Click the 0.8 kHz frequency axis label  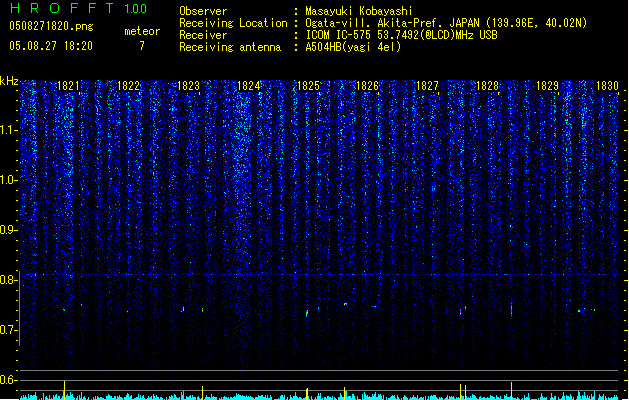tap(8, 280)
